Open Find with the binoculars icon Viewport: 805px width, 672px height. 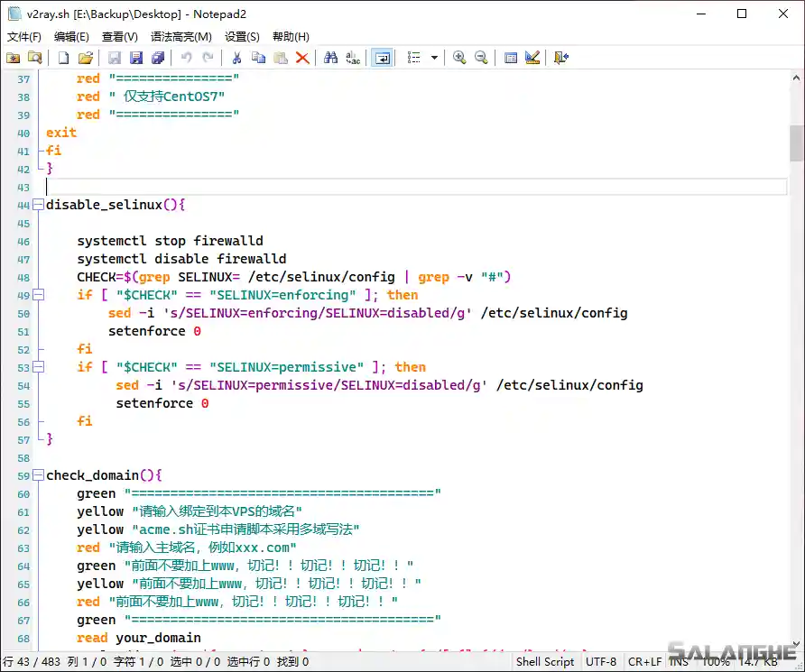point(331,58)
